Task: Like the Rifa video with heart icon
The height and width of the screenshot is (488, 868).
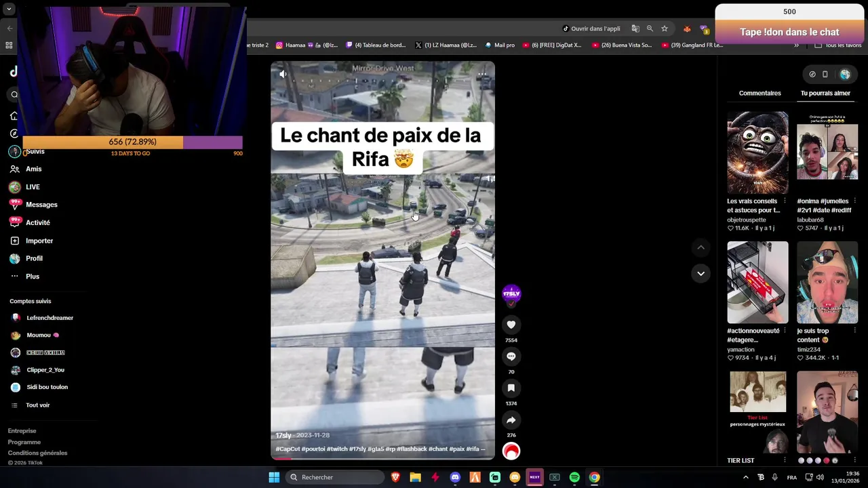Action: pos(511,325)
